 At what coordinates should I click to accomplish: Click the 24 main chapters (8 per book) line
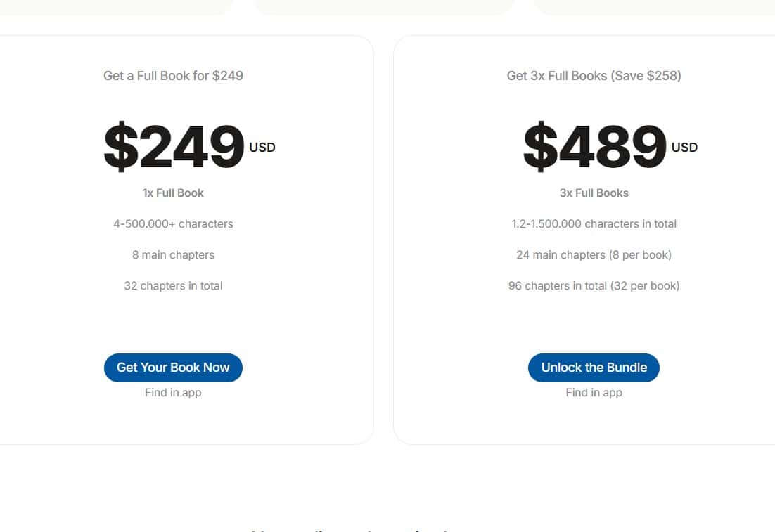point(594,254)
